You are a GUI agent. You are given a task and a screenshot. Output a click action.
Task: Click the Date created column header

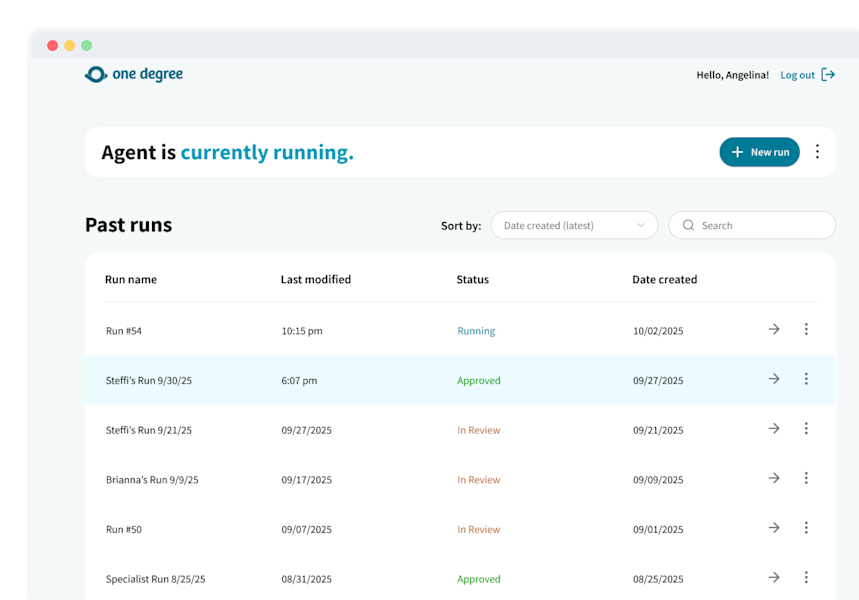tap(665, 279)
